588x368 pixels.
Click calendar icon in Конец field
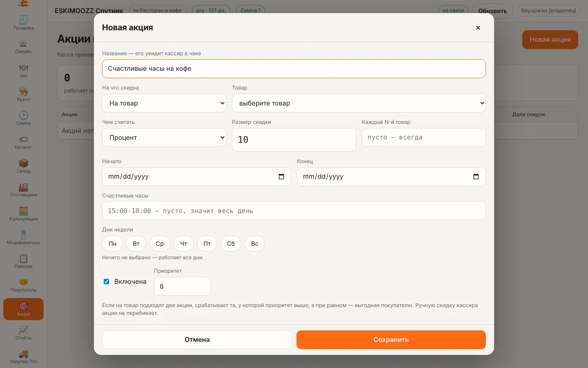476,177
